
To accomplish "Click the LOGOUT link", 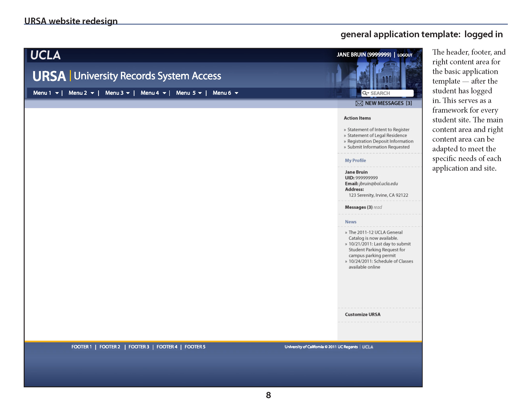I will coord(405,55).
